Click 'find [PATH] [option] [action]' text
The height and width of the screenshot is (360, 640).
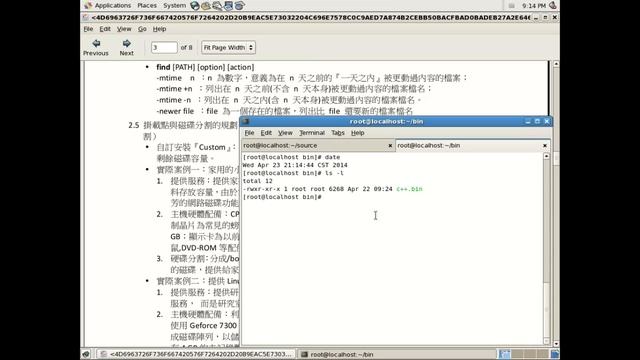205,67
